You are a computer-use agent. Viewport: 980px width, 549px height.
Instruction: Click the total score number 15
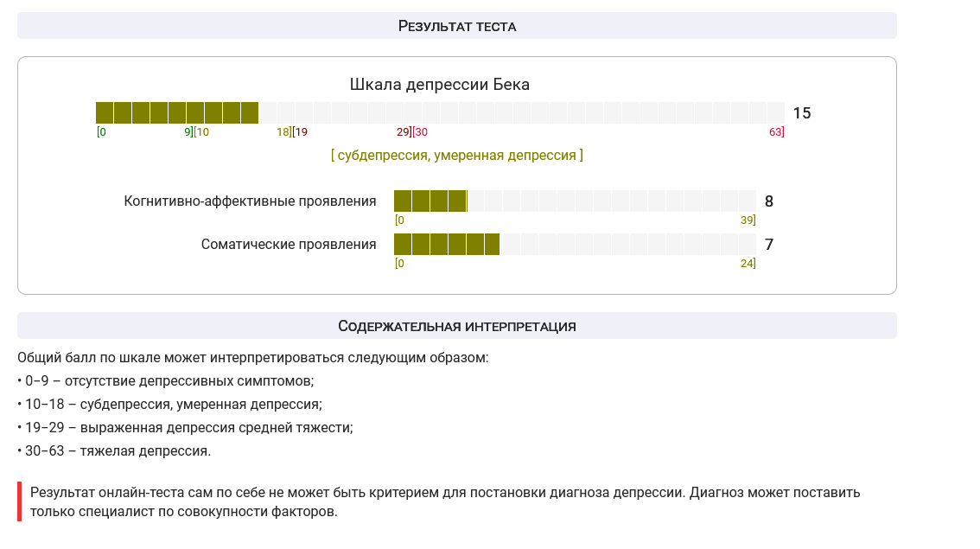pos(802,113)
